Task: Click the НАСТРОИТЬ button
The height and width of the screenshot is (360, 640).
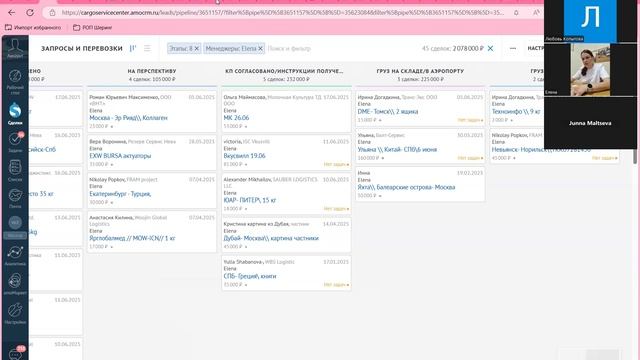Action: [x=536, y=48]
